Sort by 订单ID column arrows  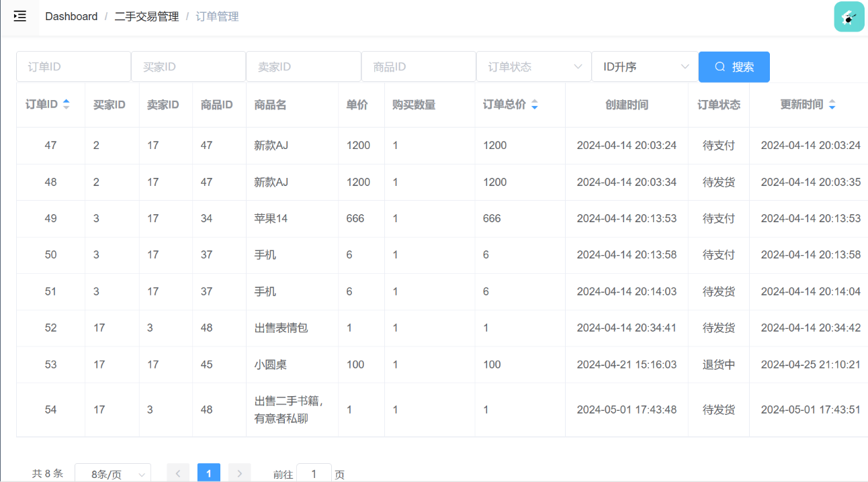66,104
